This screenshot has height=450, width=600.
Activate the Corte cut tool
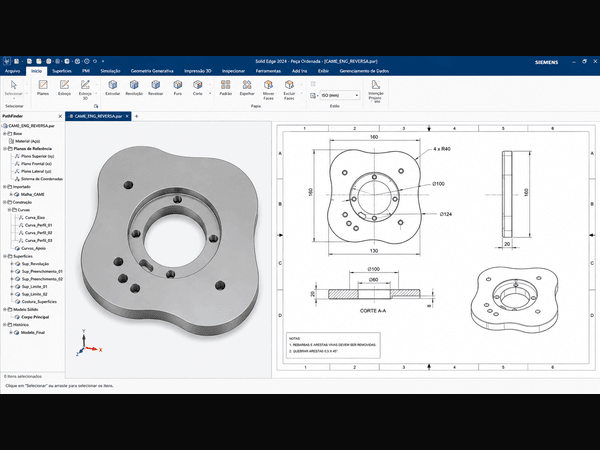point(197,87)
